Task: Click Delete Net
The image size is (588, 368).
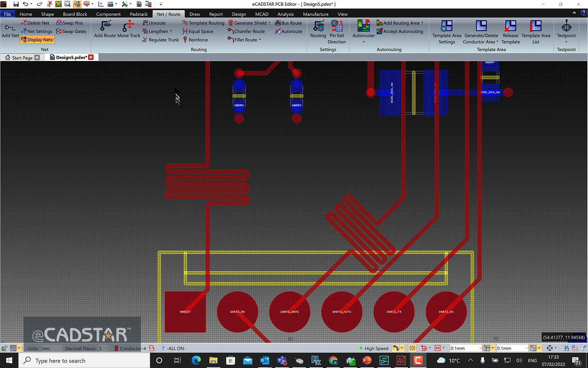Action: [x=35, y=23]
